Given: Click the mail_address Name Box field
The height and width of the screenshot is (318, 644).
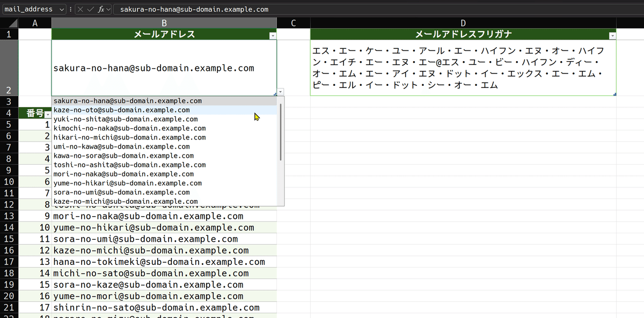Looking at the screenshot, I should tap(28, 9).
